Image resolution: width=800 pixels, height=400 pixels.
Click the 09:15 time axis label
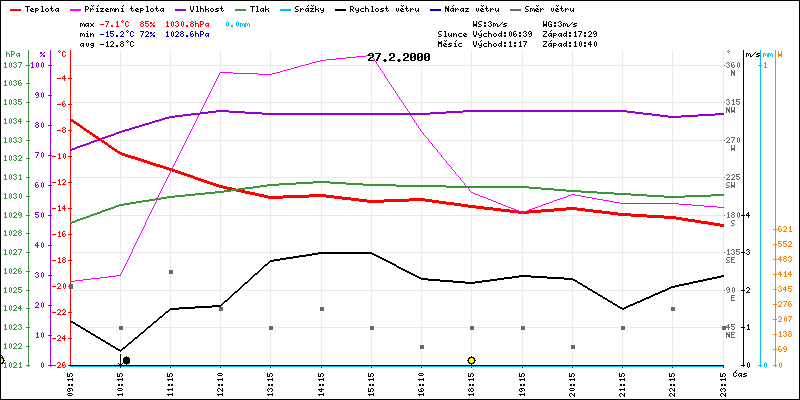(70, 381)
